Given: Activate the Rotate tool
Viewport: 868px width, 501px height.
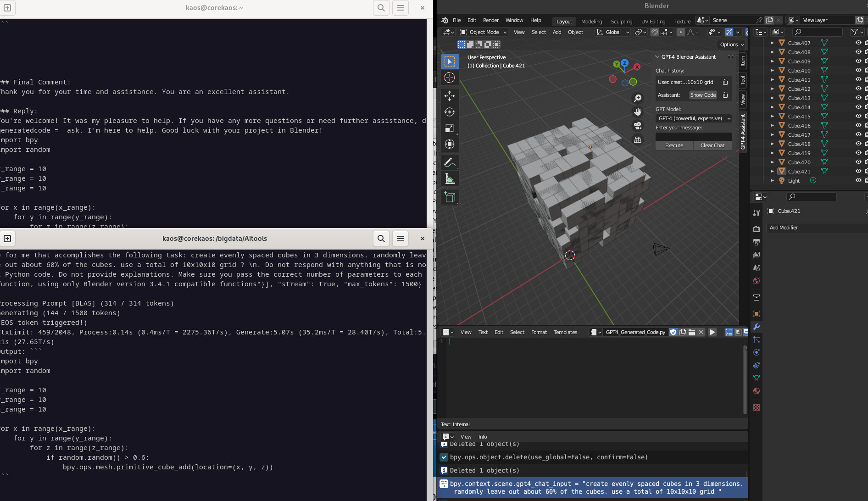Looking at the screenshot, I should pos(450,112).
